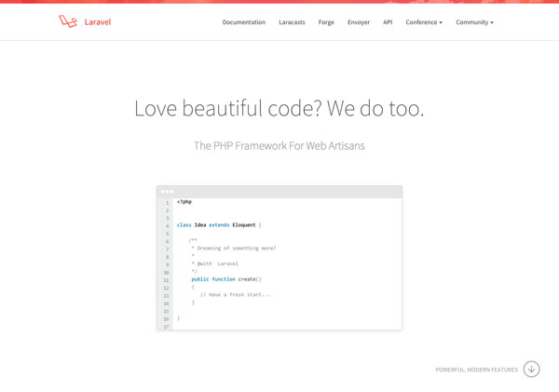Click the Laravel logo icon
The width and height of the screenshot is (559, 392).
[68, 21]
